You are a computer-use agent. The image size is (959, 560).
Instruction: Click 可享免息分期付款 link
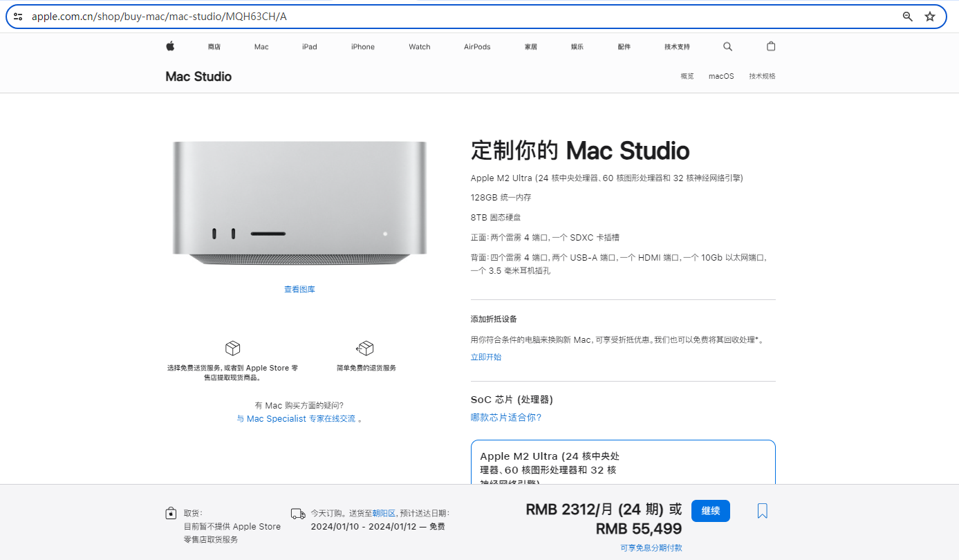click(651, 548)
